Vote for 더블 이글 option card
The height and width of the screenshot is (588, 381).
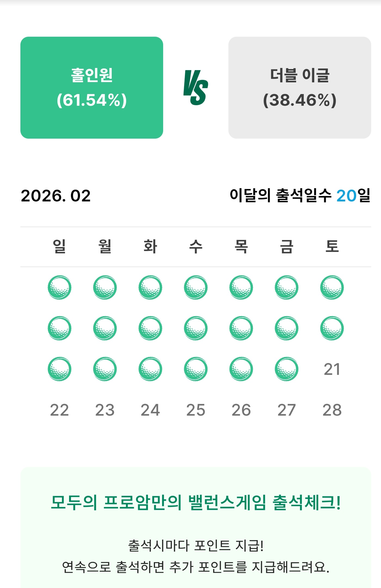299,88
